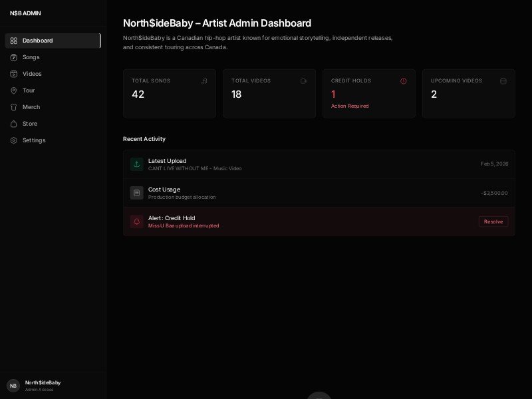Screen dimensions: 532x399
Task: Click the Videos camera icon in sidebar
Action: click(14, 74)
